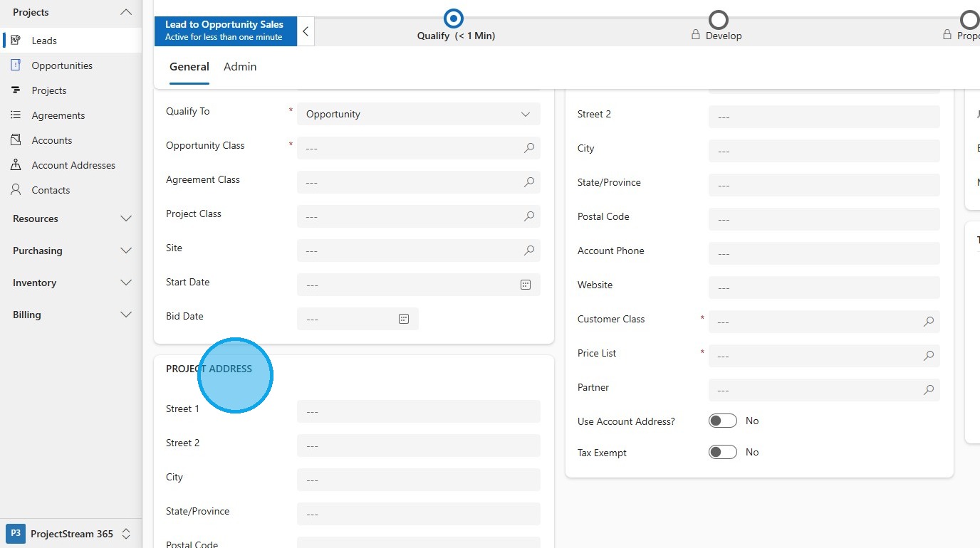Expand the Inventory sidebar group
This screenshot has height=548, width=980.
click(126, 283)
